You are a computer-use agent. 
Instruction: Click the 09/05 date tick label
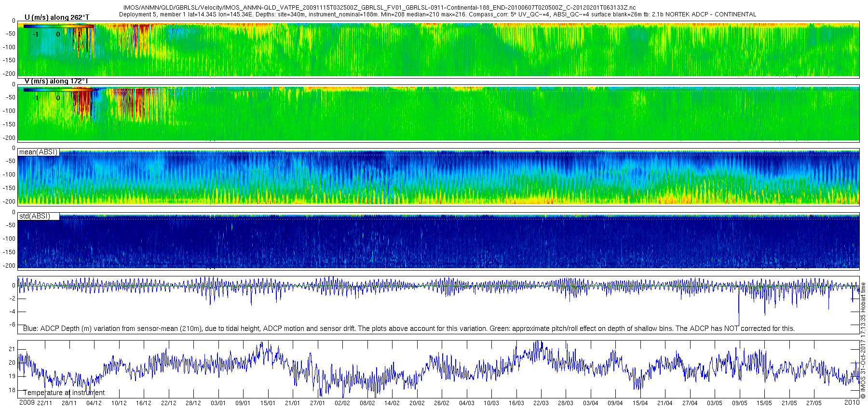[x=739, y=403]
